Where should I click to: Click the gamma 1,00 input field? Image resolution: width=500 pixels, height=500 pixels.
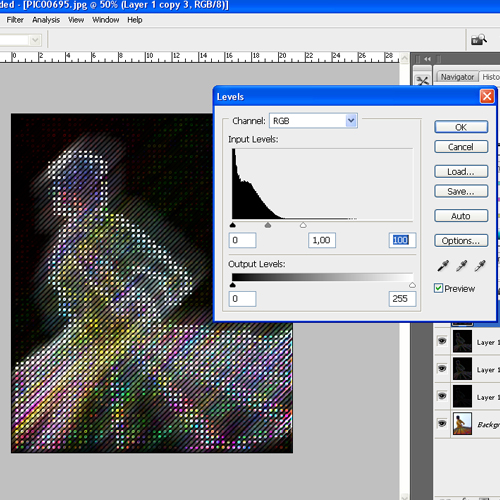click(x=322, y=240)
